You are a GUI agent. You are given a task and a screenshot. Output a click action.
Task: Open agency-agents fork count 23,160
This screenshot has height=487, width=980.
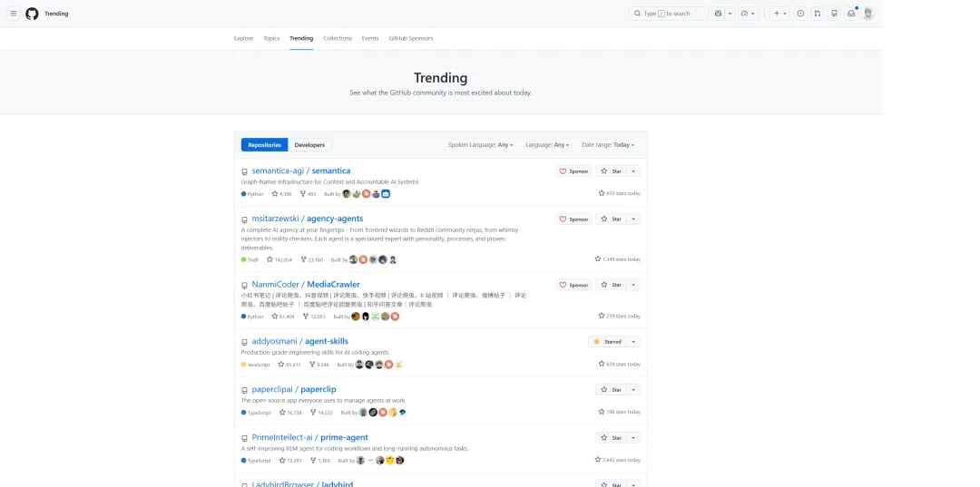click(x=312, y=259)
